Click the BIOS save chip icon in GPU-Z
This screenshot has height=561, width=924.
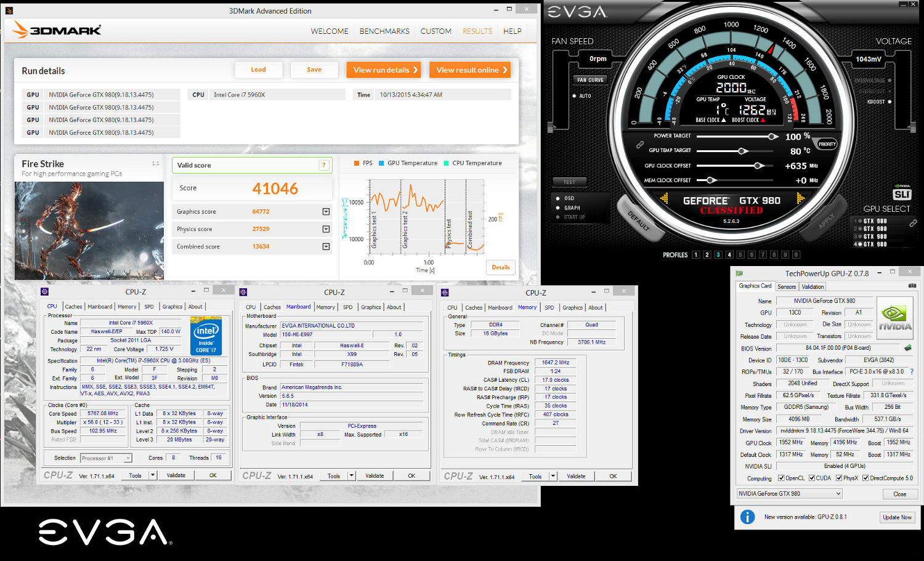coord(907,348)
